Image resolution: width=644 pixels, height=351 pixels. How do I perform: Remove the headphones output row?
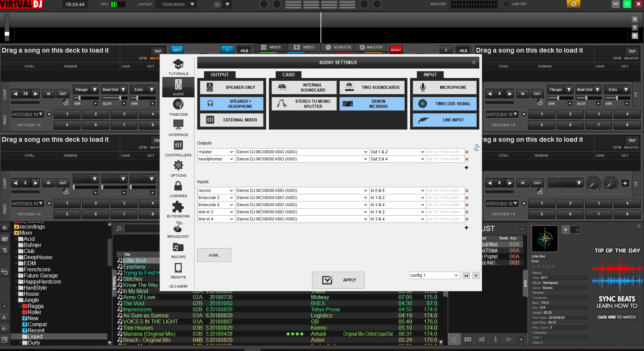(467, 159)
